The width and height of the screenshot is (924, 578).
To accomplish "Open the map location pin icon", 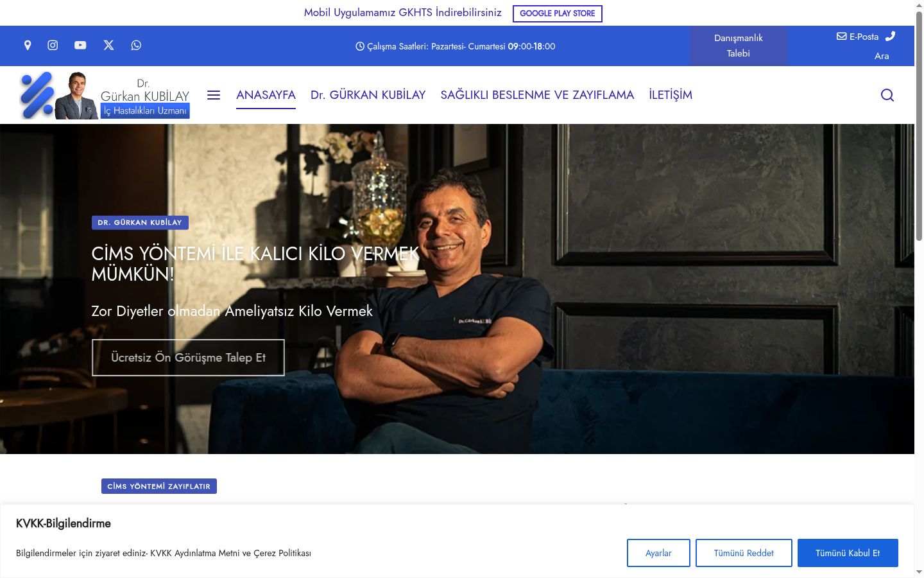I will [x=28, y=45].
